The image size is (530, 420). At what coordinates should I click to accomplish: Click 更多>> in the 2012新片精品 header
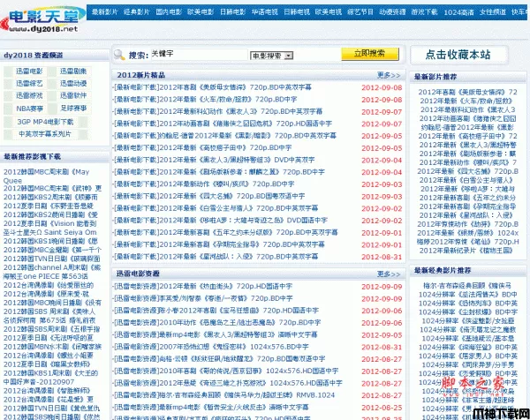tap(389, 75)
